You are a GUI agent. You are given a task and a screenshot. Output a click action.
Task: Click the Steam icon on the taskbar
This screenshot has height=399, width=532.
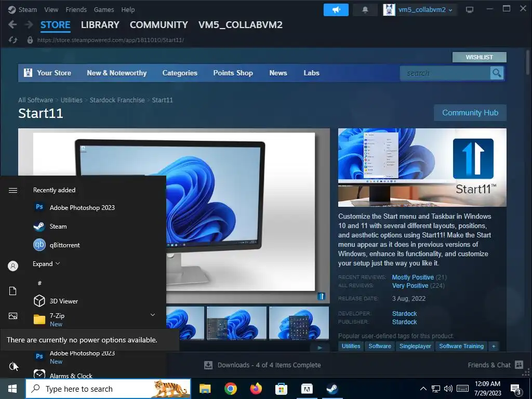(332, 389)
